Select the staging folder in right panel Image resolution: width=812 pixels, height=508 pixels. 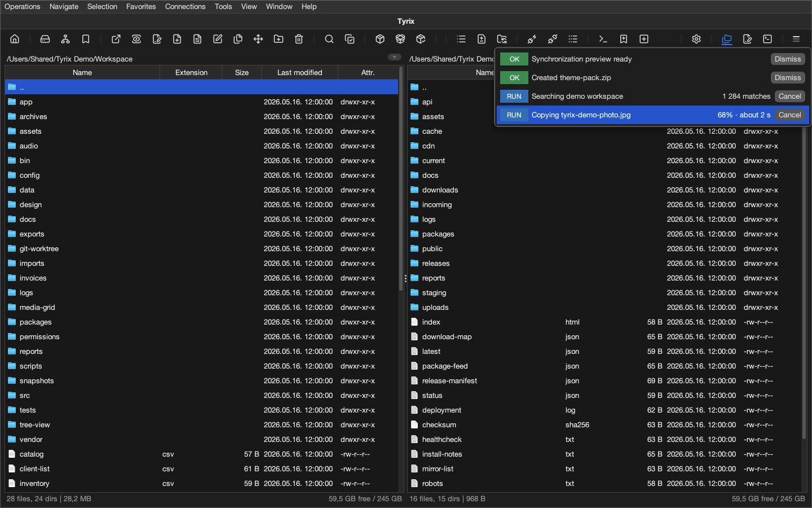604,293
